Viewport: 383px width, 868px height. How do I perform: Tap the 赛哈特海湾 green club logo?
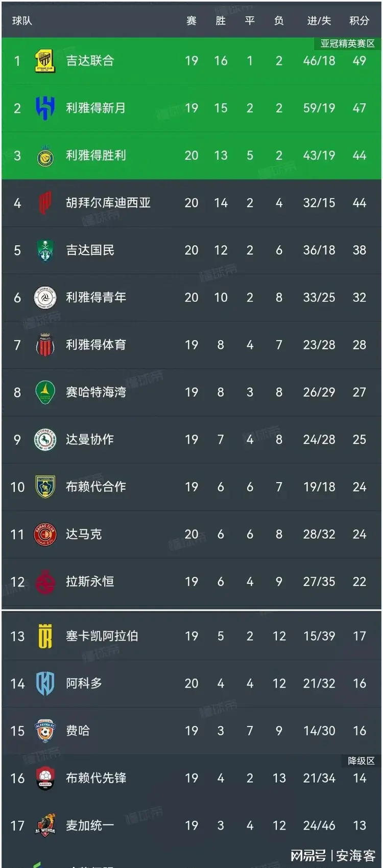point(45,392)
